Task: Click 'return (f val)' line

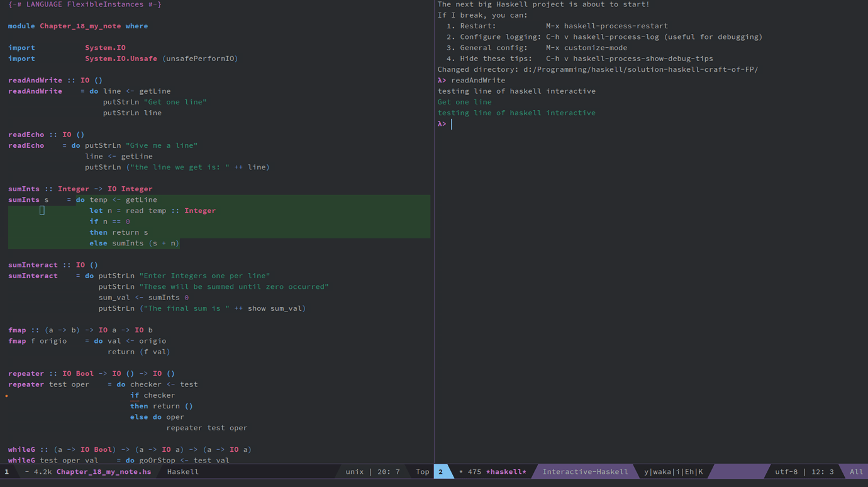Action: tap(139, 352)
